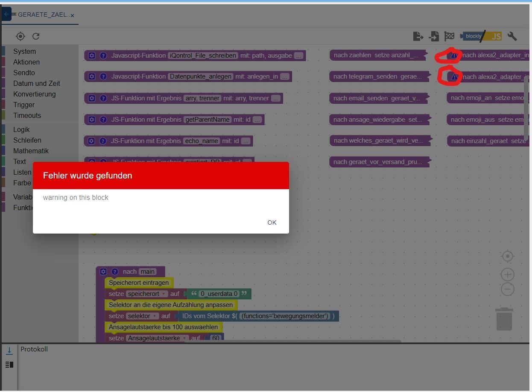This screenshot has width=532, height=392.
Task: Click the checkered flag check-blocks icon
Action: (449, 36)
